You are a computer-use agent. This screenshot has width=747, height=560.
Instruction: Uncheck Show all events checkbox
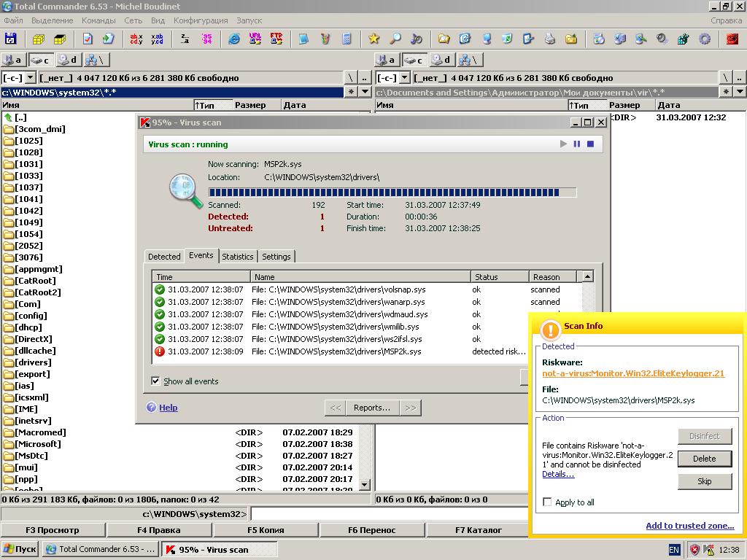[x=155, y=381]
